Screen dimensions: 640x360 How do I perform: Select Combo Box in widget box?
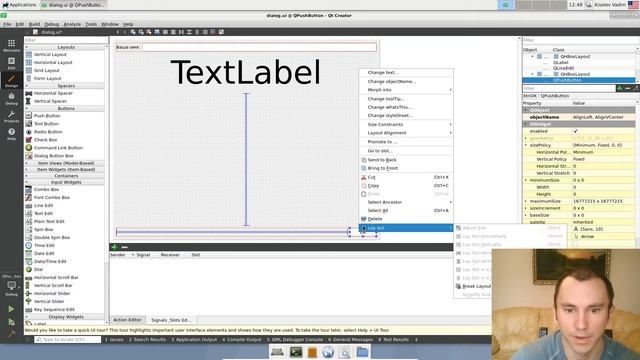tap(46, 189)
